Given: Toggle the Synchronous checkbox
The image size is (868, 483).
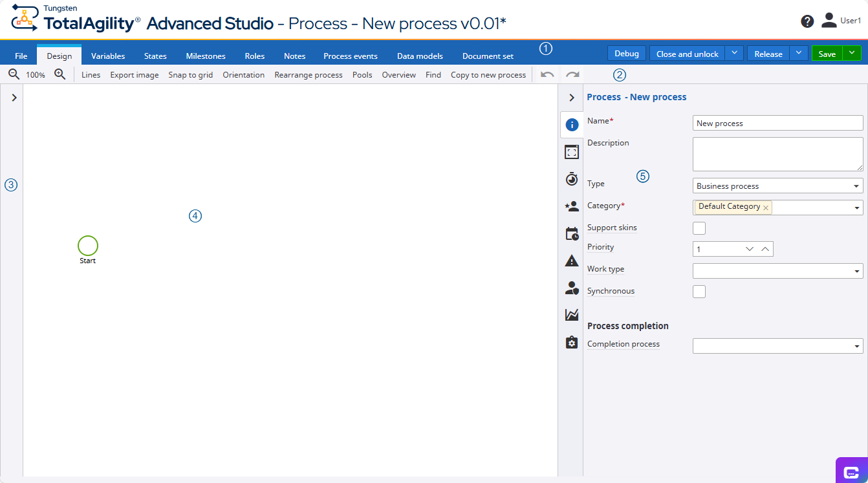Looking at the screenshot, I should 699,291.
